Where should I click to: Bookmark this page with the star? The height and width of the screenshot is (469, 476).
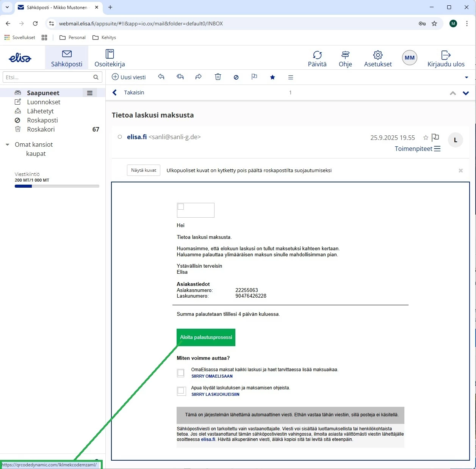pyautogui.click(x=434, y=24)
